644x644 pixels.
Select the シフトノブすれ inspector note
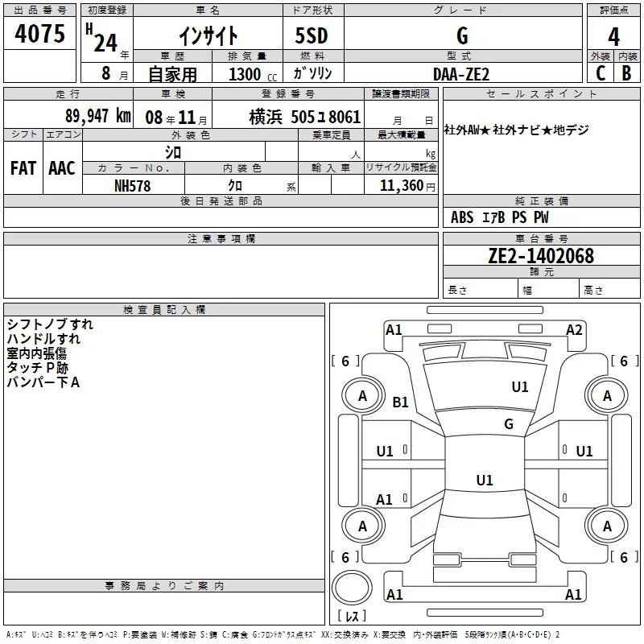click(x=50, y=324)
